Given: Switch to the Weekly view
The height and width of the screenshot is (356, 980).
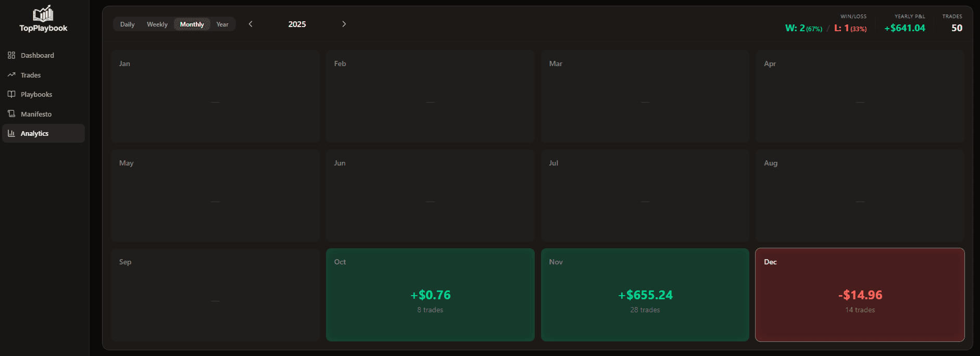Looking at the screenshot, I should click(157, 24).
